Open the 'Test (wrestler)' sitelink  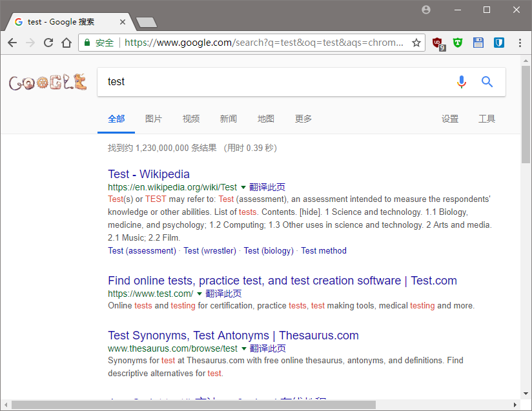point(210,251)
